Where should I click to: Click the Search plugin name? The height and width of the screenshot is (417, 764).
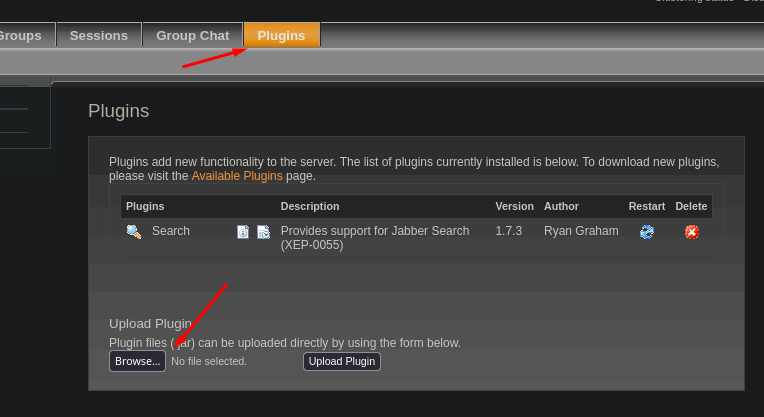(x=171, y=231)
